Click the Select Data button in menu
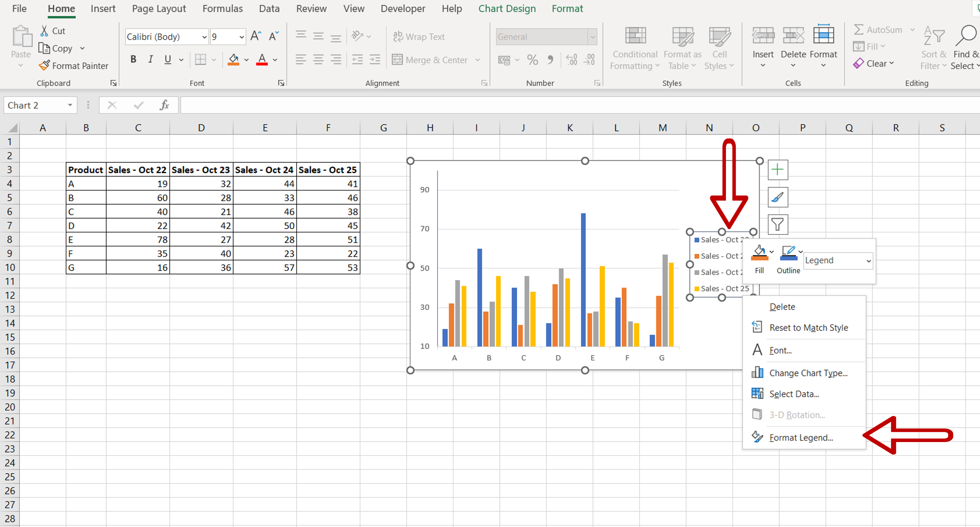The image size is (980, 527). pyautogui.click(x=794, y=394)
